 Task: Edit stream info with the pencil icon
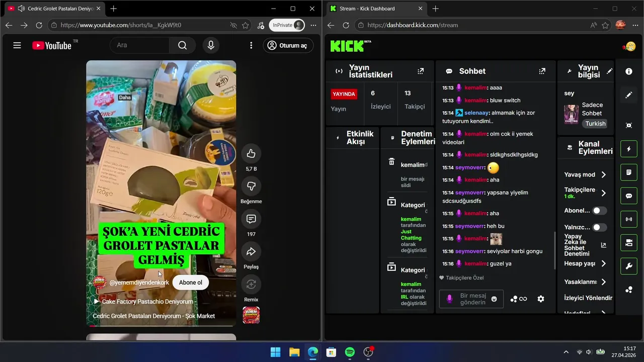point(609,71)
